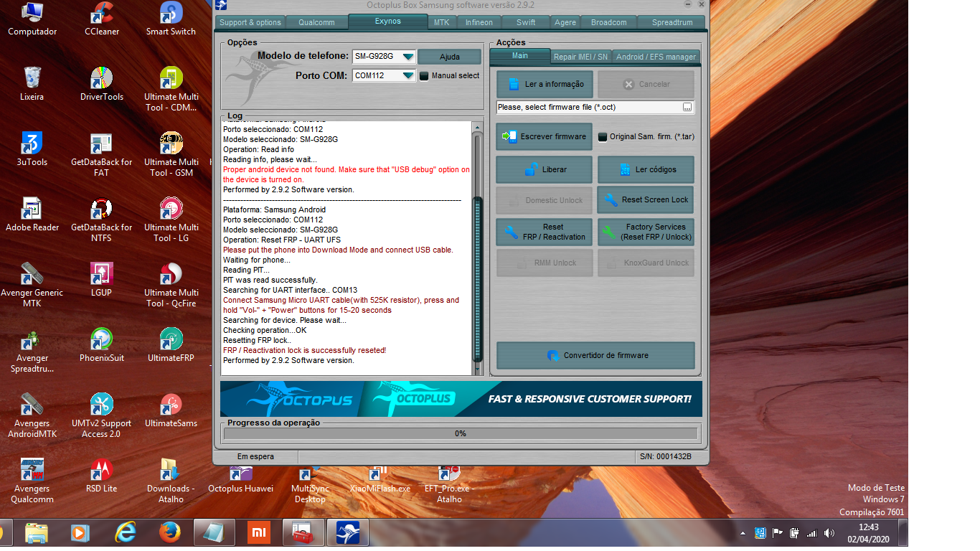The height and width of the screenshot is (551, 980).
Task: Open Avengers Qualcomm desktop shortcut
Action: [32, 481]
